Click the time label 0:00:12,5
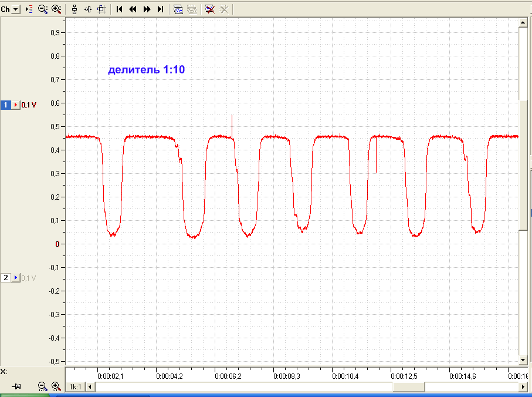 [404, 376]
